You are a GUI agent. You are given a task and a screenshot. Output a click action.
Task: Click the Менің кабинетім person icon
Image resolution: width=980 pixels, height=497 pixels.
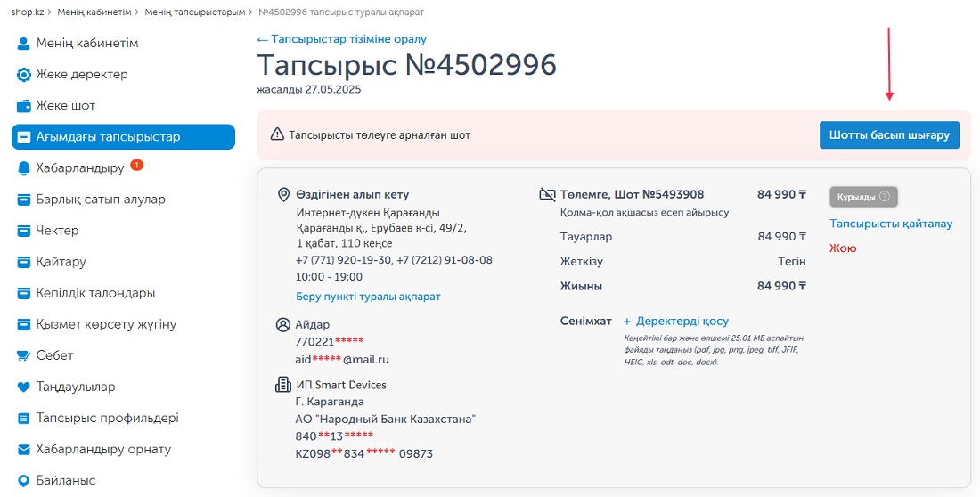pyautogui.click(x=24, y=44)
